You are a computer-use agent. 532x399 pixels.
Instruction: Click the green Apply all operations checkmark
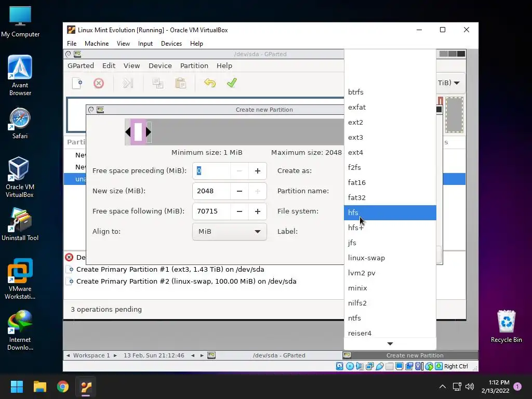tap(232, 83)
